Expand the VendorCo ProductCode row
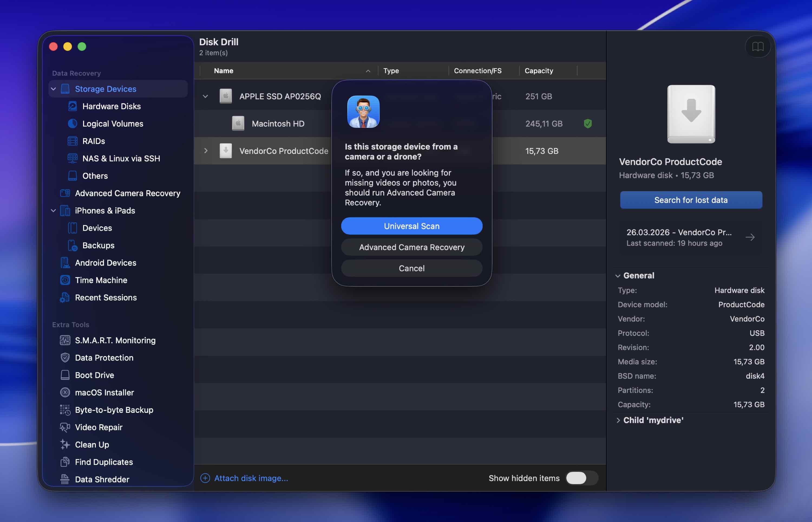The image size is (812, 522). [205, 151]
